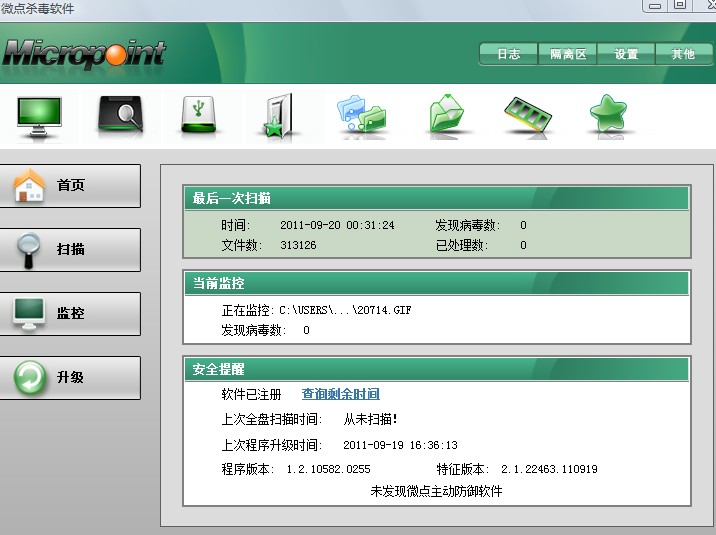Click the file count value 313126
The image size is (716, 535).
pos(298,245)
